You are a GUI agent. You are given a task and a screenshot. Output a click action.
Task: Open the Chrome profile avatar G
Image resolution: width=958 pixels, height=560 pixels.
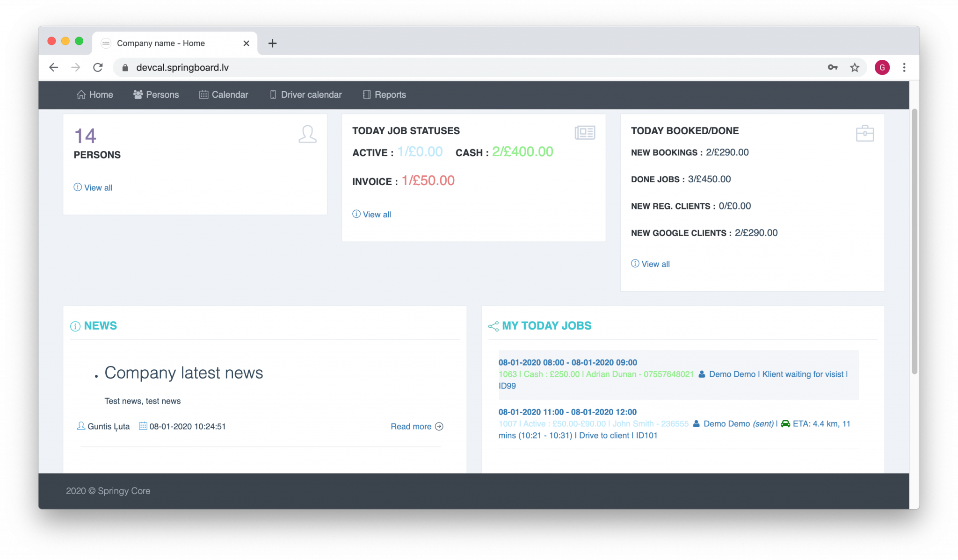(882, 67)
